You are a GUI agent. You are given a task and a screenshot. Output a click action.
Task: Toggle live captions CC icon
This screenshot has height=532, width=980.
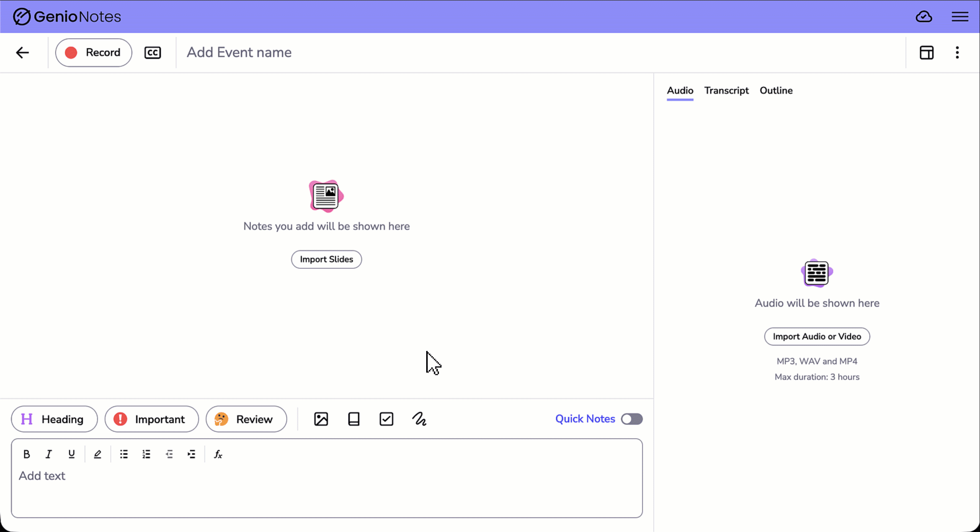coord(153,53)
